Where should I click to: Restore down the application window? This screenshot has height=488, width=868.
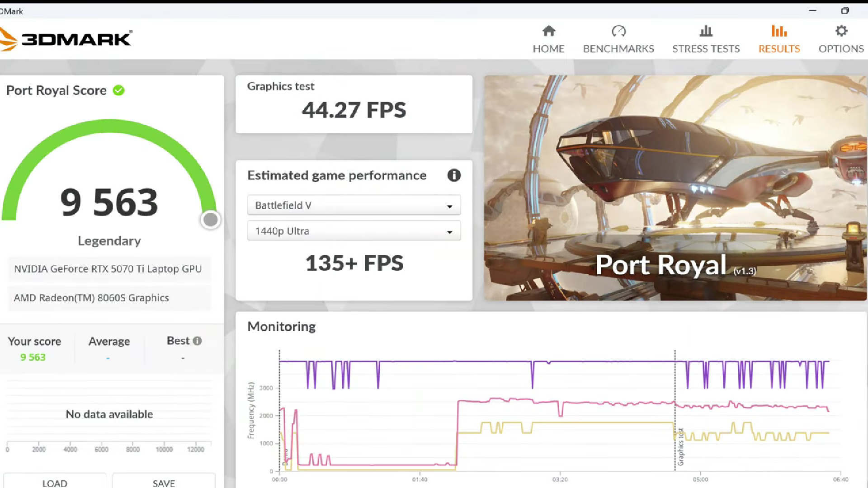(844, 10)
